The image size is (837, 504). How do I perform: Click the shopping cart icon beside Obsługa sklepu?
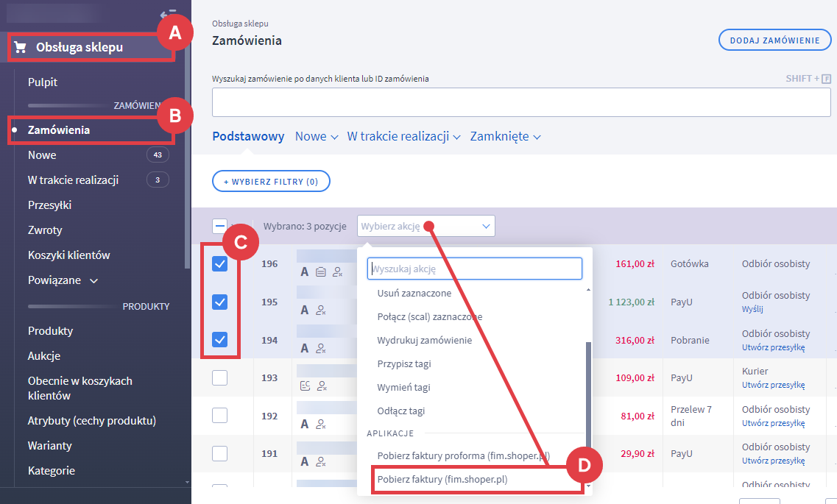[20, 48]
